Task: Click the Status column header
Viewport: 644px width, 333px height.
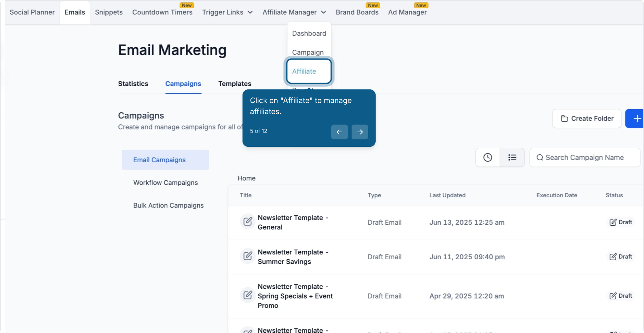Action: [614, 195]
